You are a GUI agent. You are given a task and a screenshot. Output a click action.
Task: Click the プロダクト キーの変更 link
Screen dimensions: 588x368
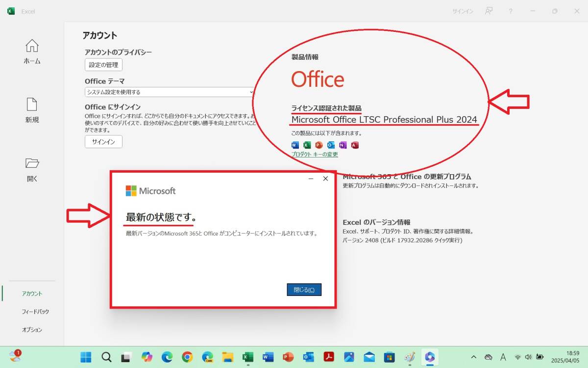coord(315,154)
